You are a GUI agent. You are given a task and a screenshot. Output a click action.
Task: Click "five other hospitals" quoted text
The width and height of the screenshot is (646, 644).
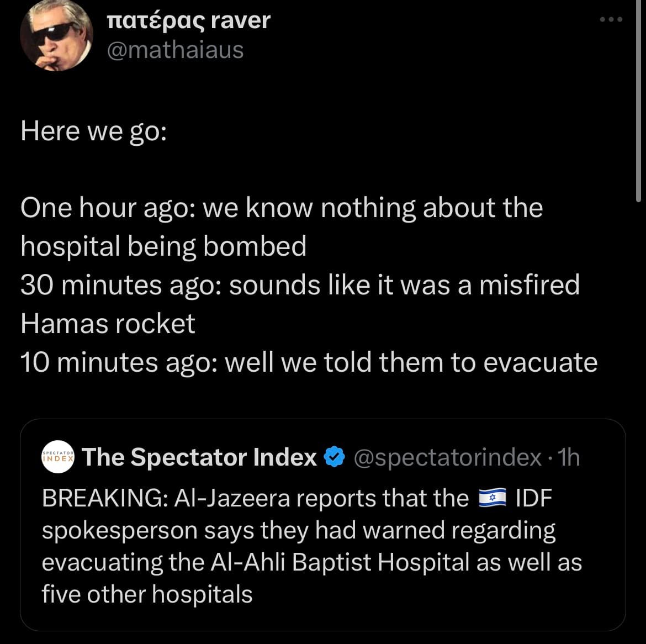(147, 594)
